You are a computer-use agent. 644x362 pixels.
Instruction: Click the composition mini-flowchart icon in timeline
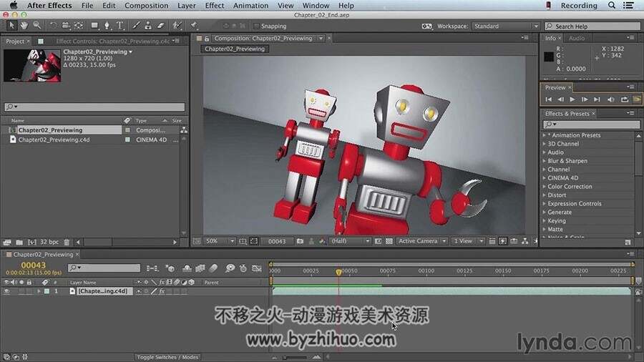152,268
